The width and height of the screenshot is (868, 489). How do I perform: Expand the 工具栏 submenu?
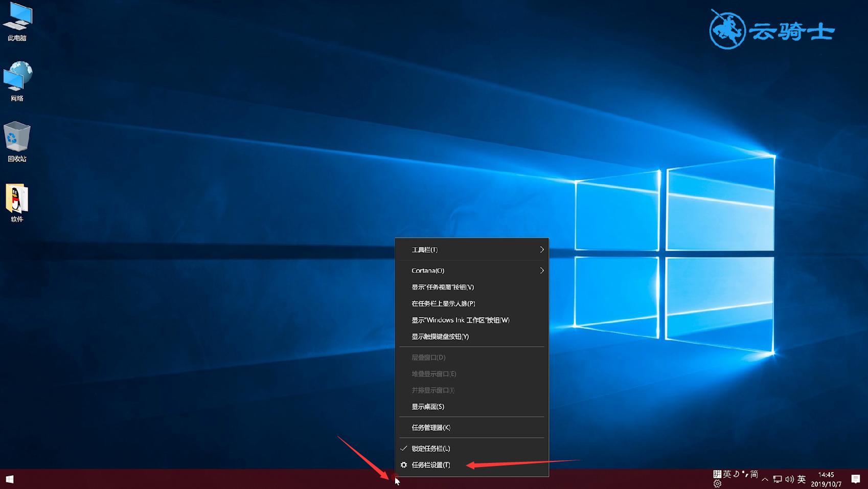point(470,250)
